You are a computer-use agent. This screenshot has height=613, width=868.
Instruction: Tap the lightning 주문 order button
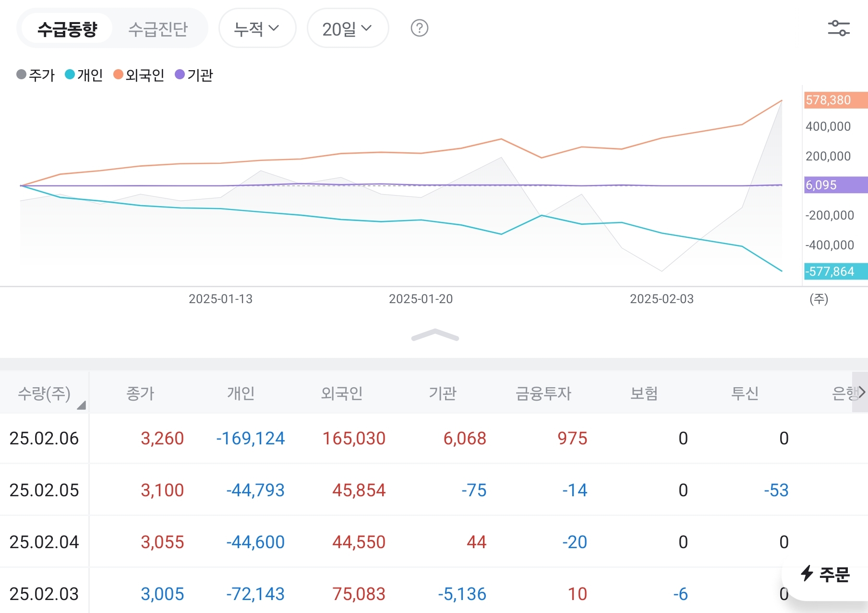tap(825, 574)
